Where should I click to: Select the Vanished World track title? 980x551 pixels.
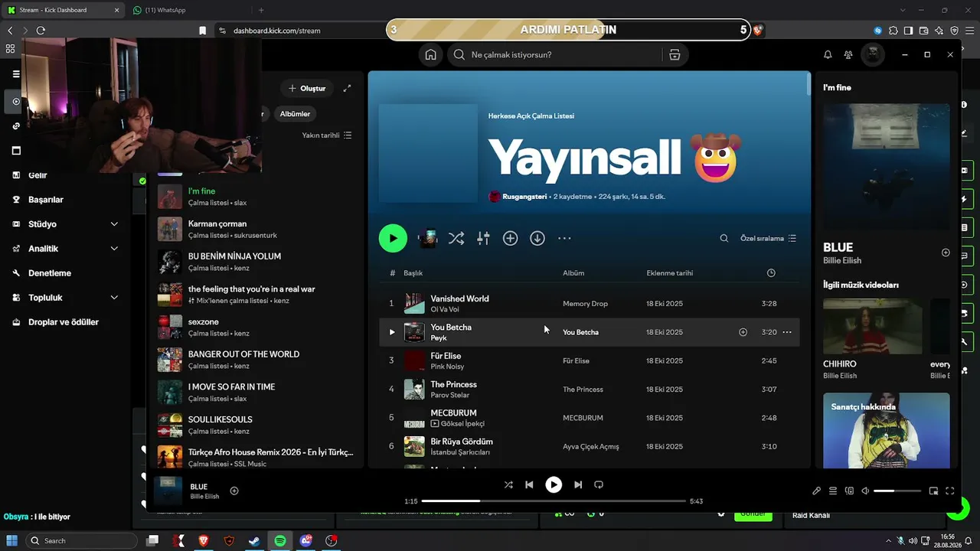tap(459, 298)
